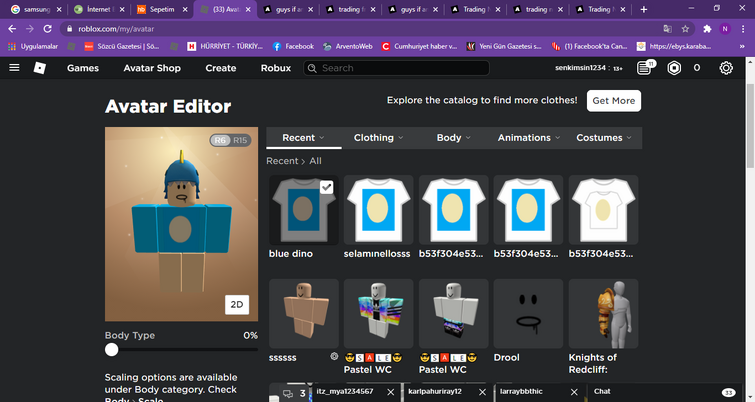Click the avatar 3D preview image

pos(182,224)
